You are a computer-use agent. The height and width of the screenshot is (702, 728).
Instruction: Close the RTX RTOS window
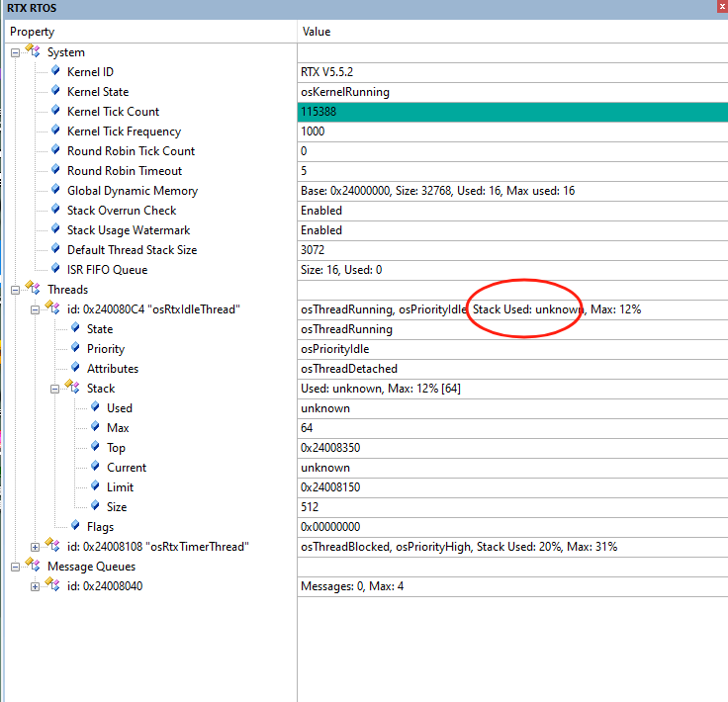(722, 7)
